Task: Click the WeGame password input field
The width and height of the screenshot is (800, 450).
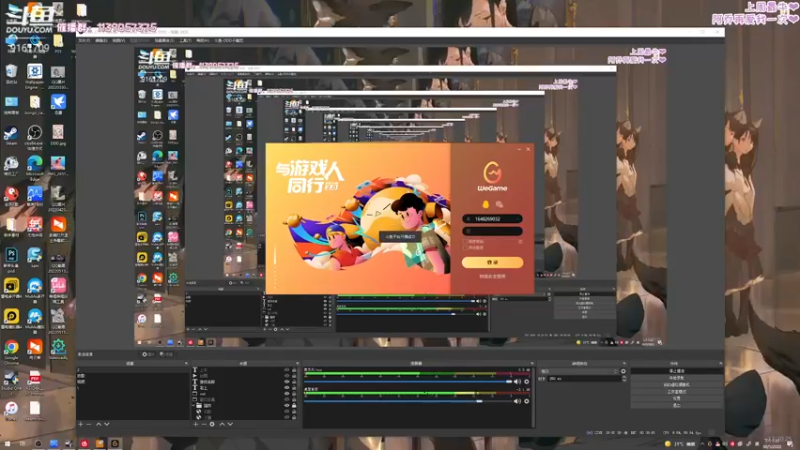Action: [492, 231]
